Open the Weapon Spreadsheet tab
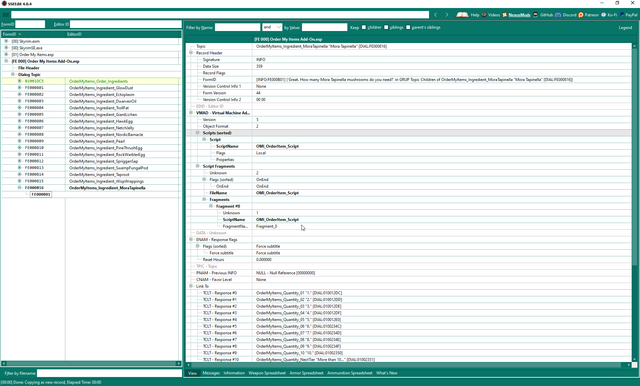 [267, 373]
